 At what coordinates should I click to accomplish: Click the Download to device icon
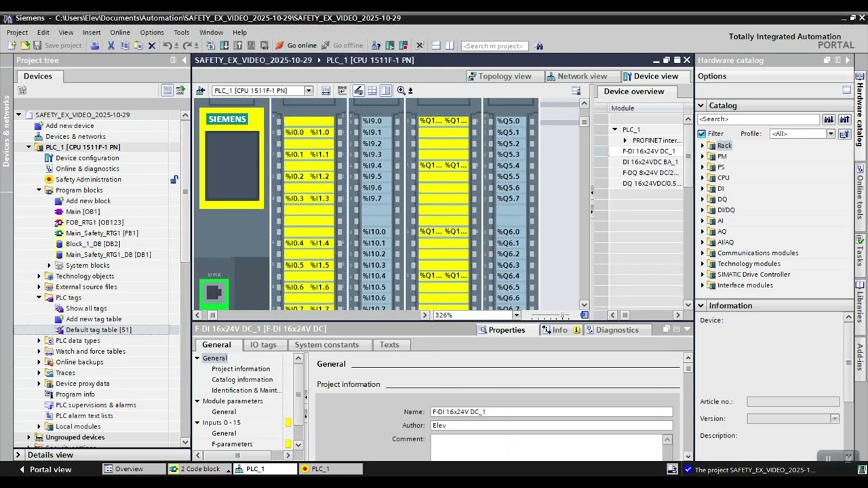point(224,45)
